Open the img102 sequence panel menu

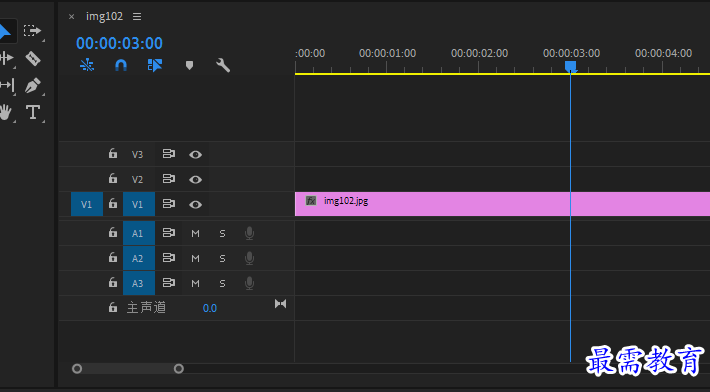coord(137,17)
